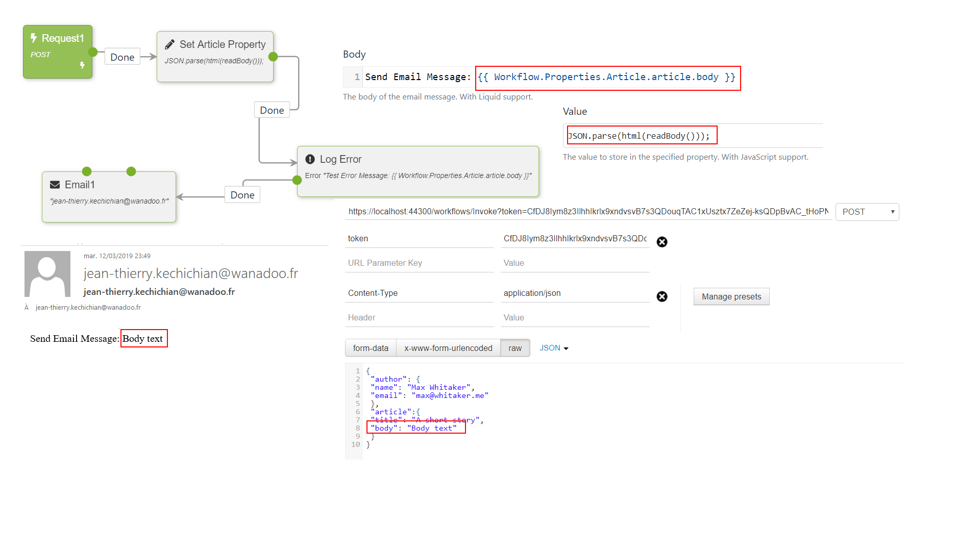980x551 pixels.
Task: Open the POST method dropdown
Action: pyautogui.click(x=867, y=212)
